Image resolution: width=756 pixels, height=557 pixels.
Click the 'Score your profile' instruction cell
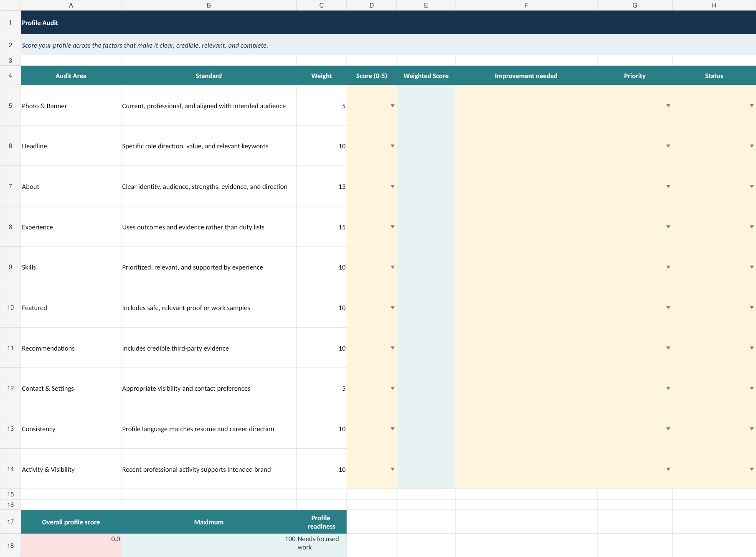[388, 45]
